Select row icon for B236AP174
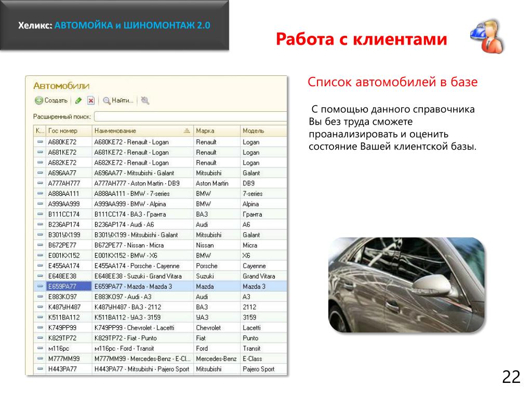This screenshot has height=399, width=532. click(40, 224)
